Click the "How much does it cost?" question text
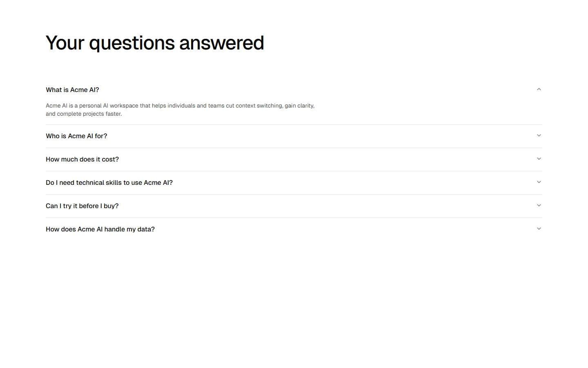 tap(82, 159)
